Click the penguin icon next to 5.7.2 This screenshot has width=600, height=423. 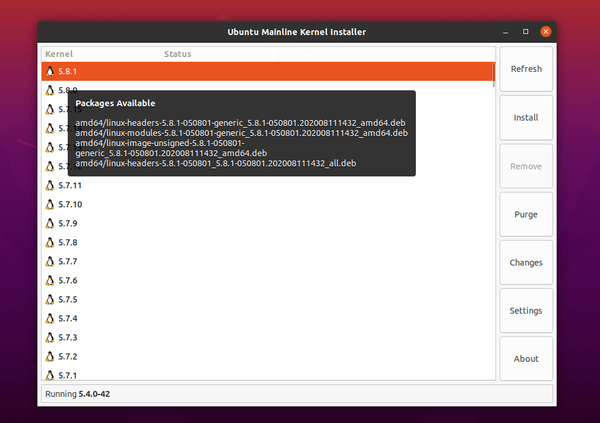pyautogui.click(x=50, y=356)
